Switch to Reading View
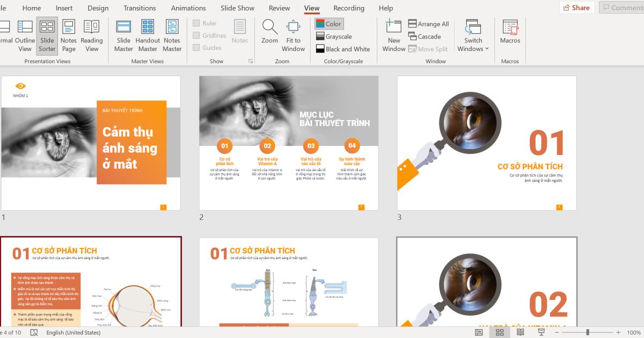Screen dimensions: 644x338 coord(92,36)
